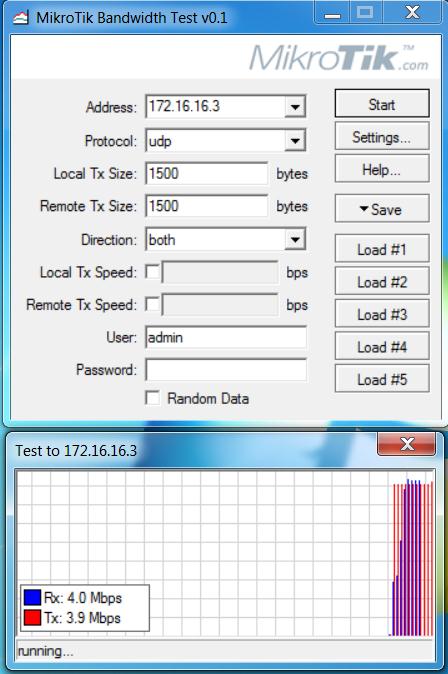Screen dimensions: 448x674
Task: Load preset #2
Action: pos(382,281)
